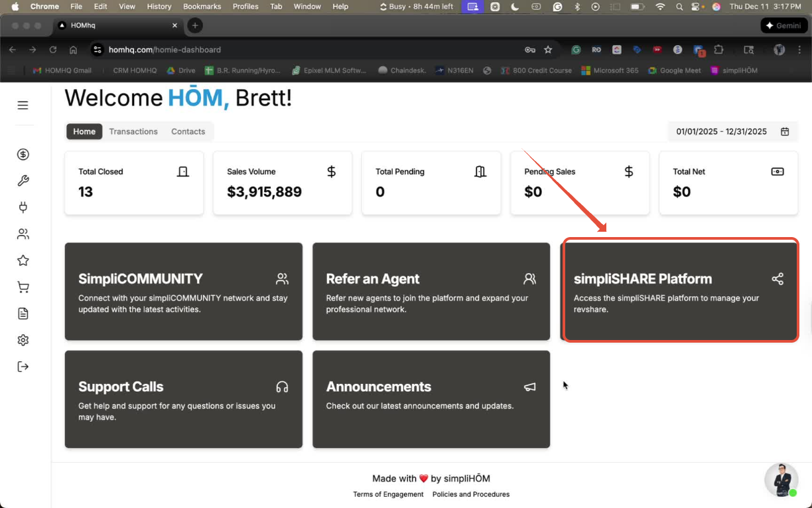The width and height of the screenshot is (812, 508).
Task: Open the hamburger menu in the sidebar
Action: pos(23,105)
